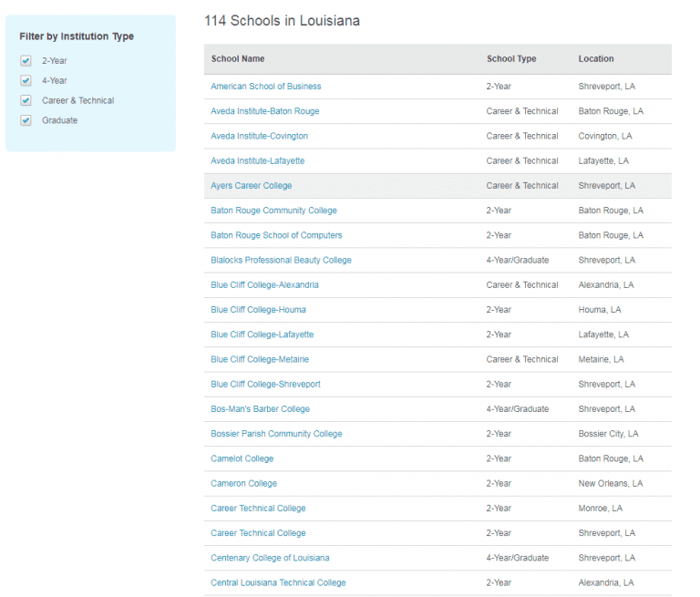This screenshot has height=597, width=700.
Task: Open Blue Cliff College-Houma link
Action: (x=258, y=310)
